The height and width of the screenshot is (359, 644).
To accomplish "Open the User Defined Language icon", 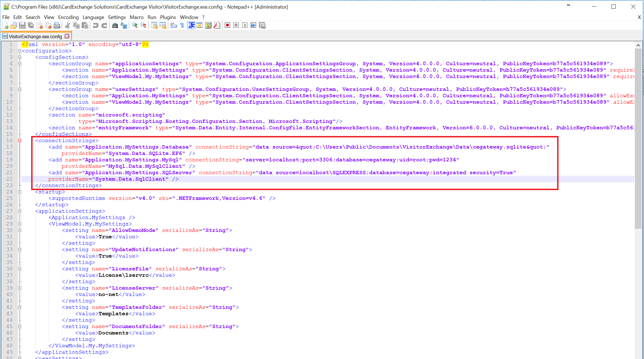I will click(199, 26).
